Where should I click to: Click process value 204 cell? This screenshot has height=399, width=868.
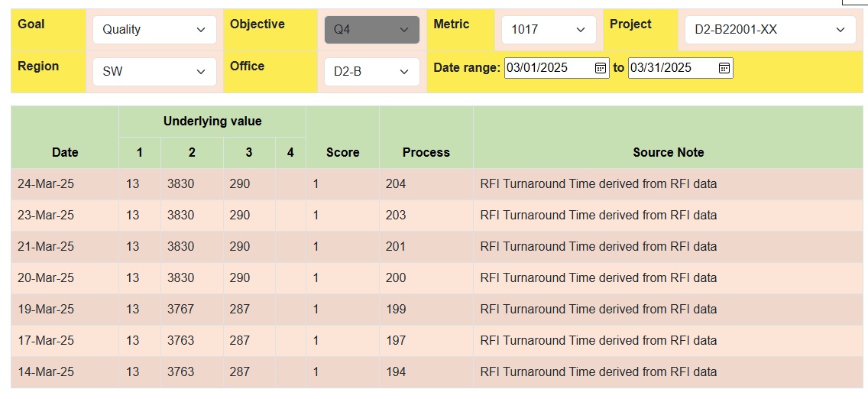(x=396, y=184)
